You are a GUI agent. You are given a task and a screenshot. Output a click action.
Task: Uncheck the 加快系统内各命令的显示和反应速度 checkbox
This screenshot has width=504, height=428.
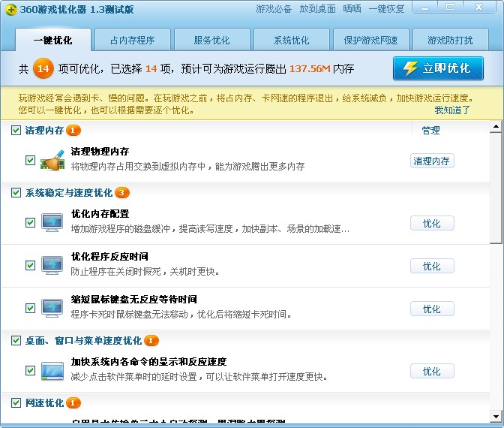30,370
